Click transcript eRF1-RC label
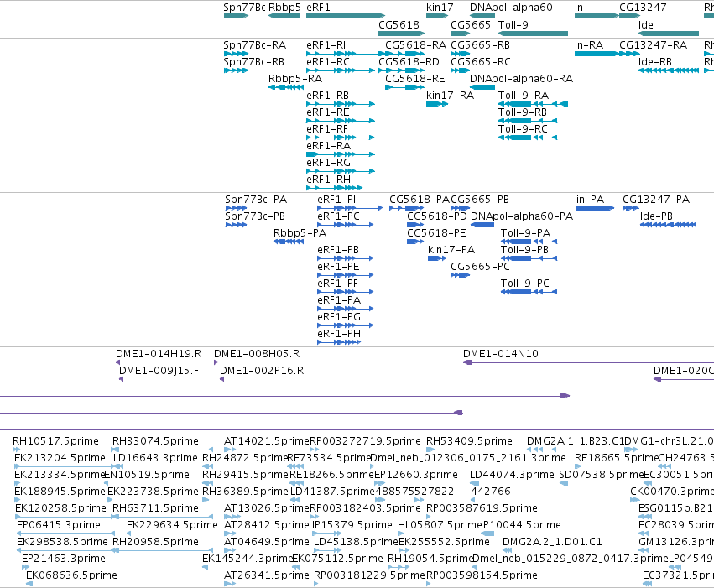 click(x=328, y=61)
